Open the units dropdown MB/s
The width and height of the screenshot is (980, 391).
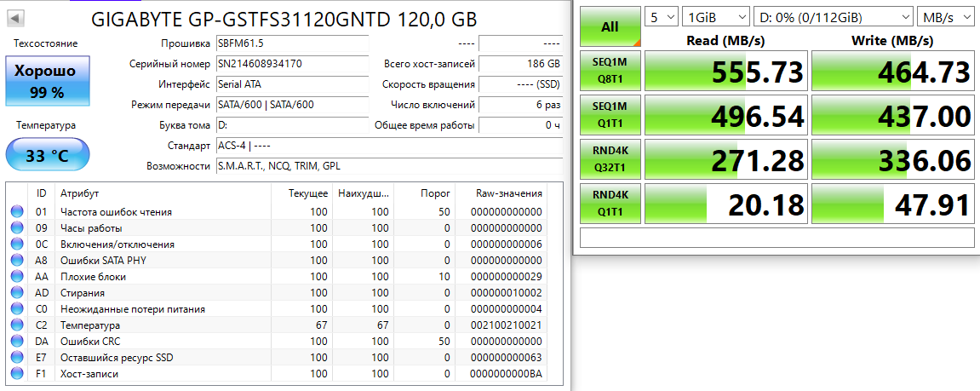coord(946,17)
